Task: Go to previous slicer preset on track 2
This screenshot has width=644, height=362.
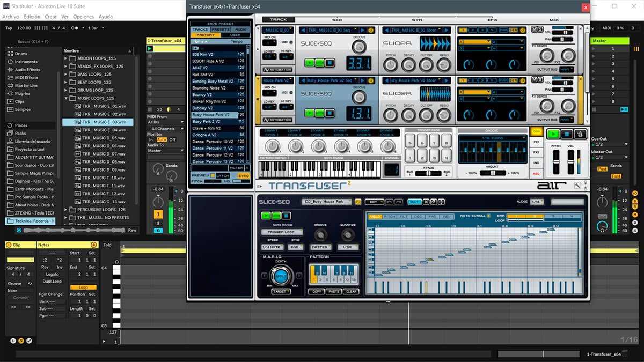Action: (x=386, y=80)
